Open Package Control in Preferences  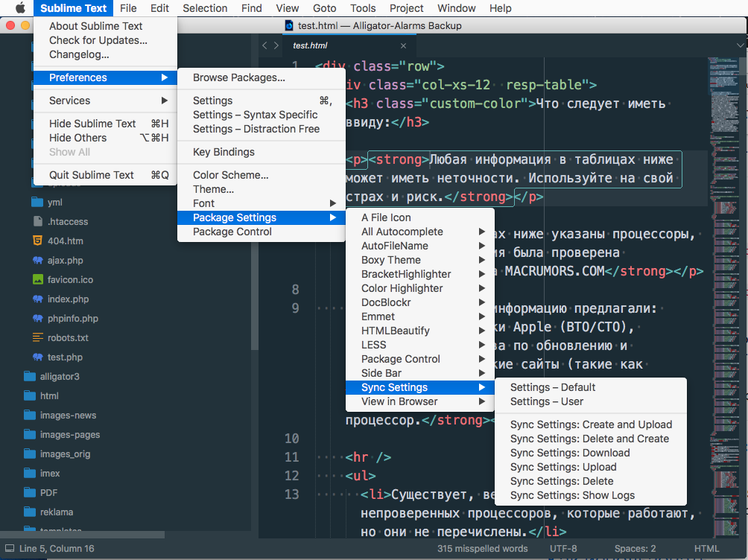(x=262, y=232)
